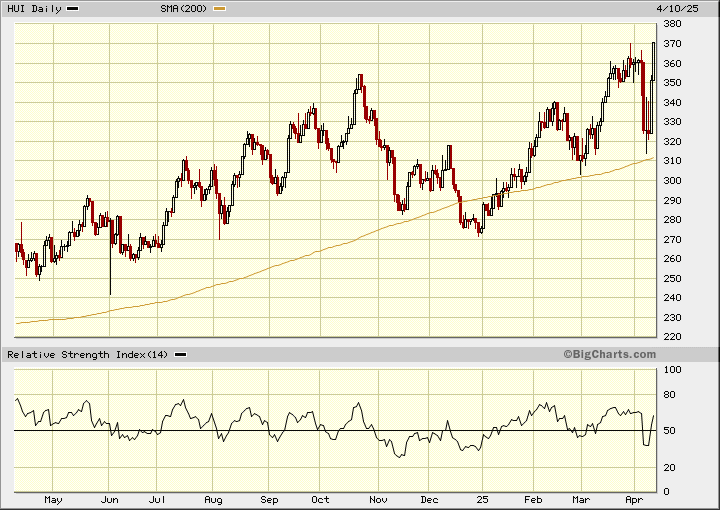Click the 260 price axis label
This screenshot has height=510, width=720.
[x=672, y=258]
